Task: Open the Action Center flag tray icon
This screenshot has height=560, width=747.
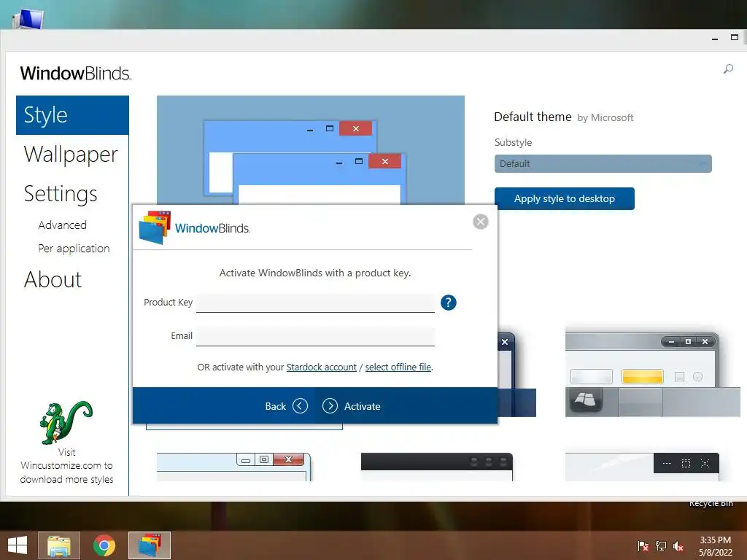Action: (x=643, y=546)
